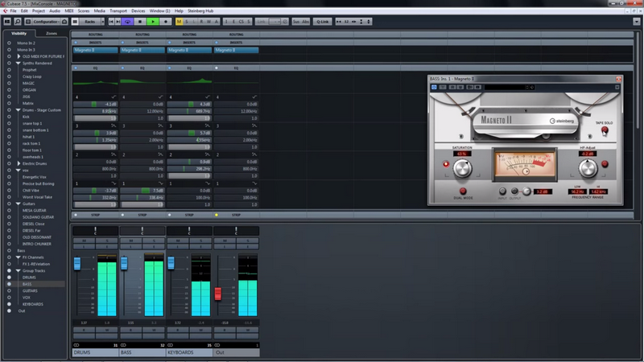Select the Worst Vocal Take track
The width and height of the screenshot is (644, 362).
37,197
